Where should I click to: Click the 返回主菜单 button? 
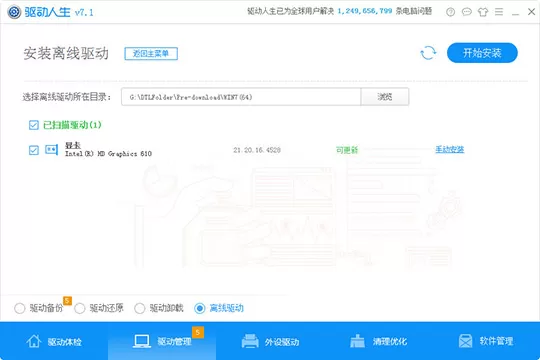pyautogui.click(x=151, y=53)
